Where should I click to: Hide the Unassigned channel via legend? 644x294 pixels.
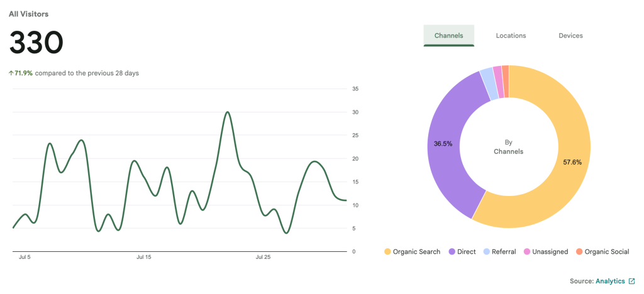tap(547, 252)
